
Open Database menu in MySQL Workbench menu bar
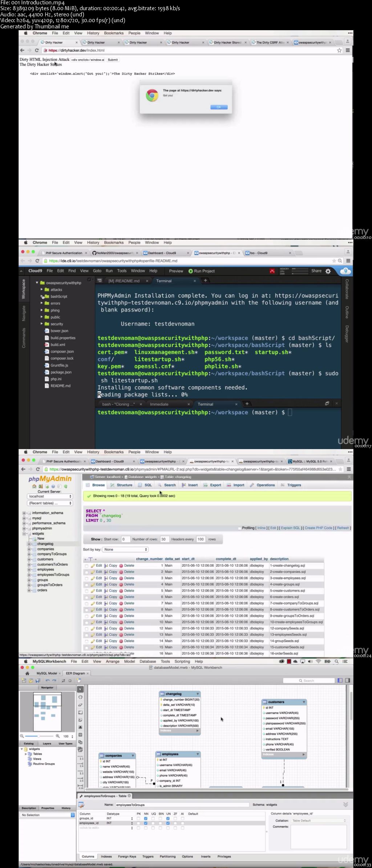[148, 661]
